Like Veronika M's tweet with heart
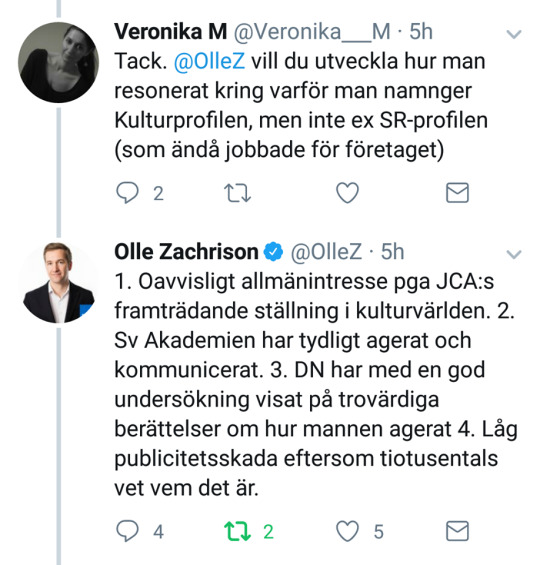The width and height of the screenshot is (540, 565). (347, 193)
